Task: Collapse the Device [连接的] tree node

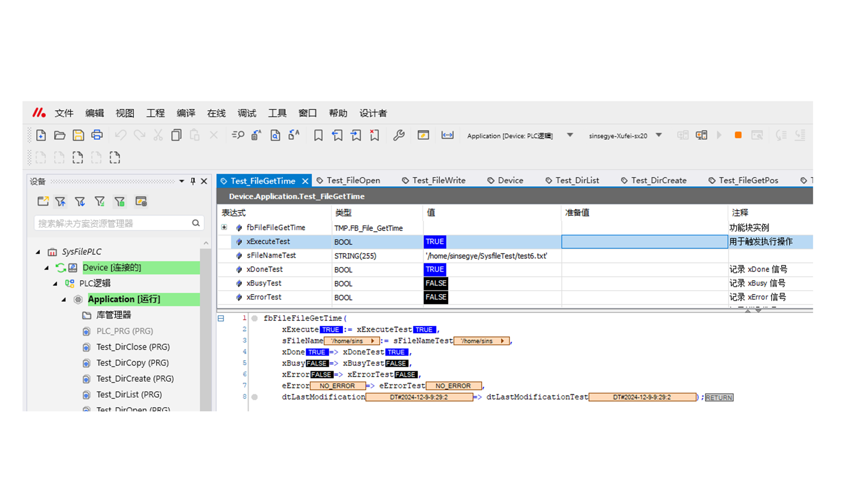Action: click(47, 268)
